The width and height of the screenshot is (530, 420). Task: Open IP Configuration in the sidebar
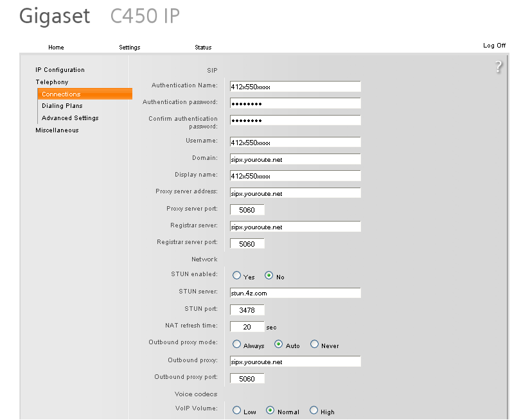click(x=60, y=70)
